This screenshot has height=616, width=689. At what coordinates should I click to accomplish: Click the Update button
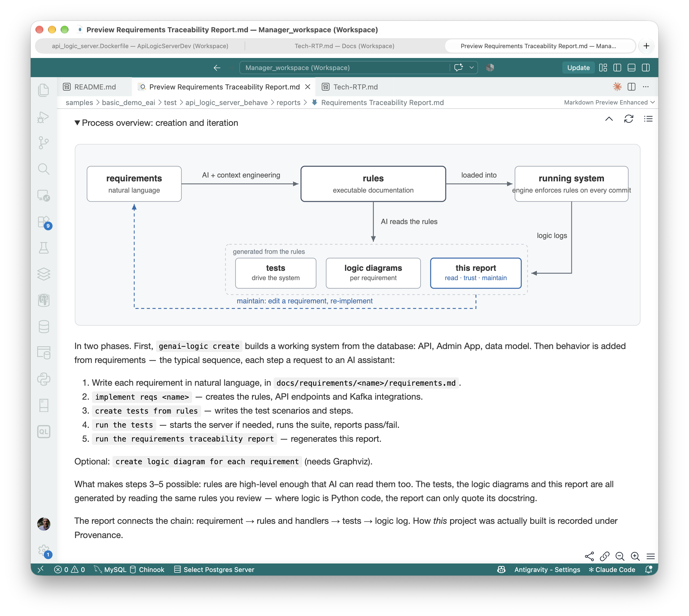[578, 68]
